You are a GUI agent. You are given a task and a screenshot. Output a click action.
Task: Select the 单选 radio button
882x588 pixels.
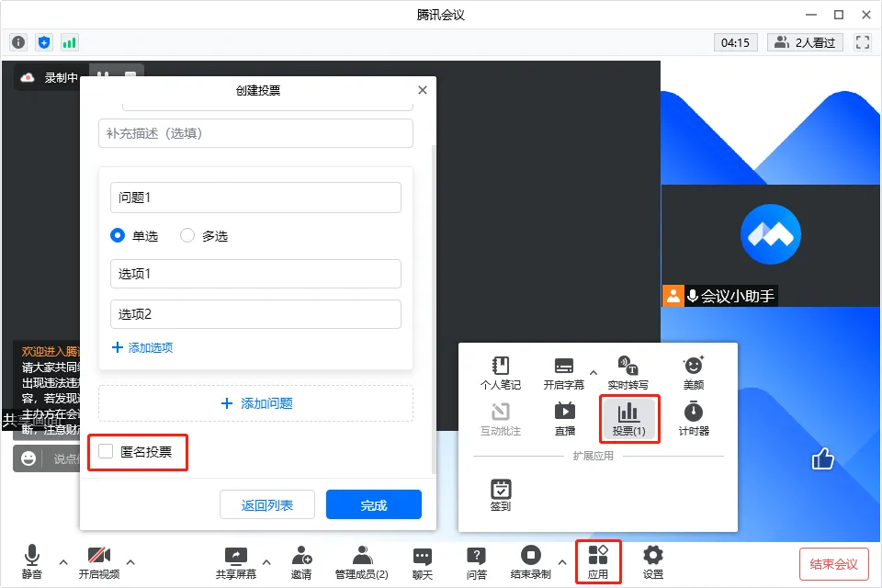(117, 235)
